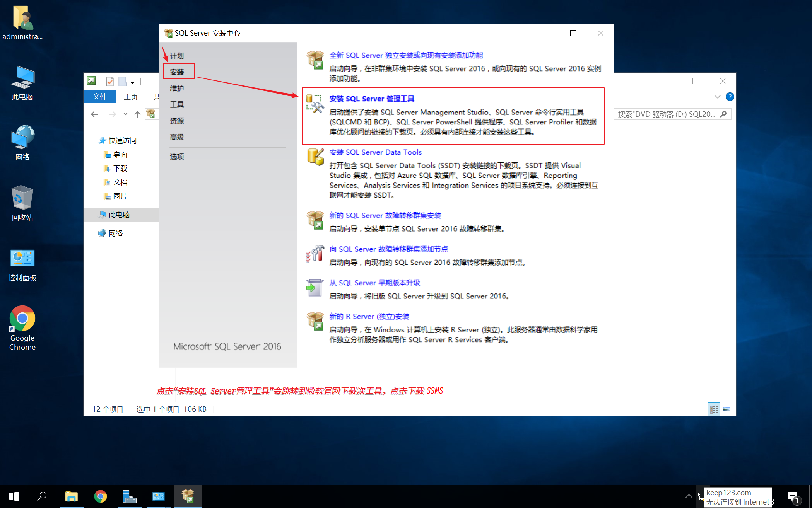The height and width of the screenshot is (508, 812).
Task: Click link 安装 SQL Server 管理工具
Action: [372, 99]
